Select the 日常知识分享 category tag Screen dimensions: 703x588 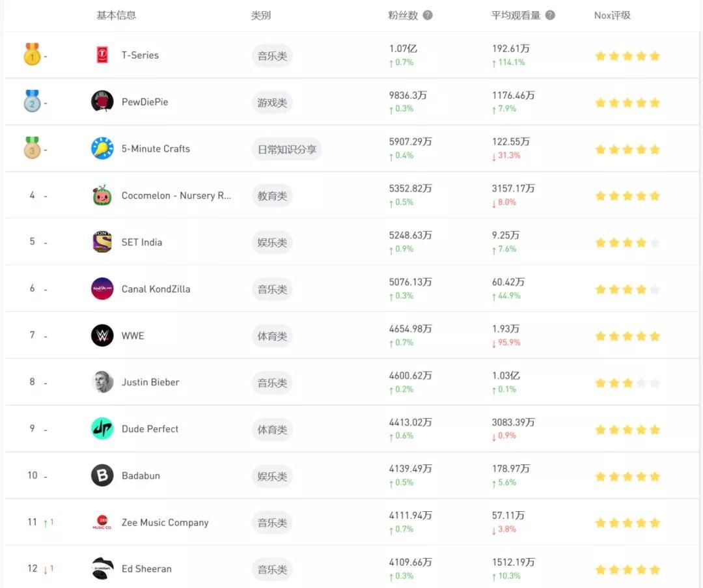click(x=286, y=149)
